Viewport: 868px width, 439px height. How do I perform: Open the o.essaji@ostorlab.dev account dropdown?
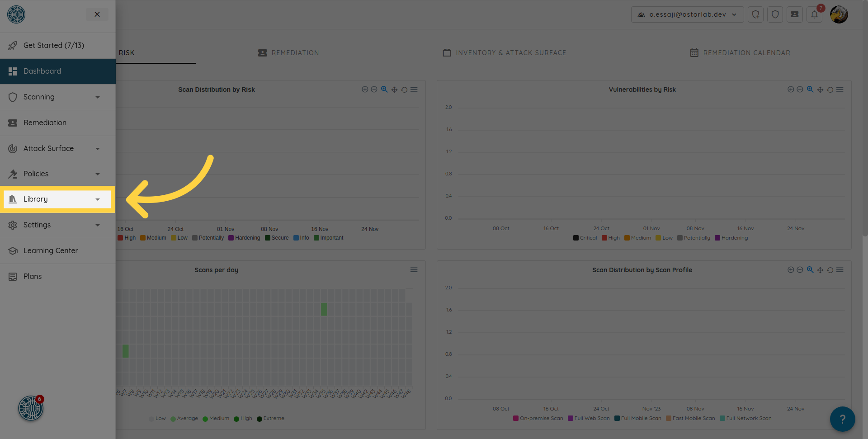[x=687, y=14]
